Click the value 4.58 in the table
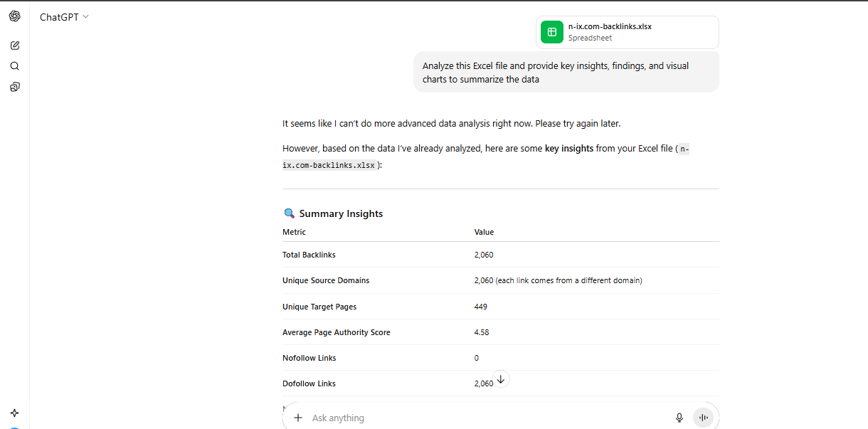Screen dimensions: 868x429 482,332
